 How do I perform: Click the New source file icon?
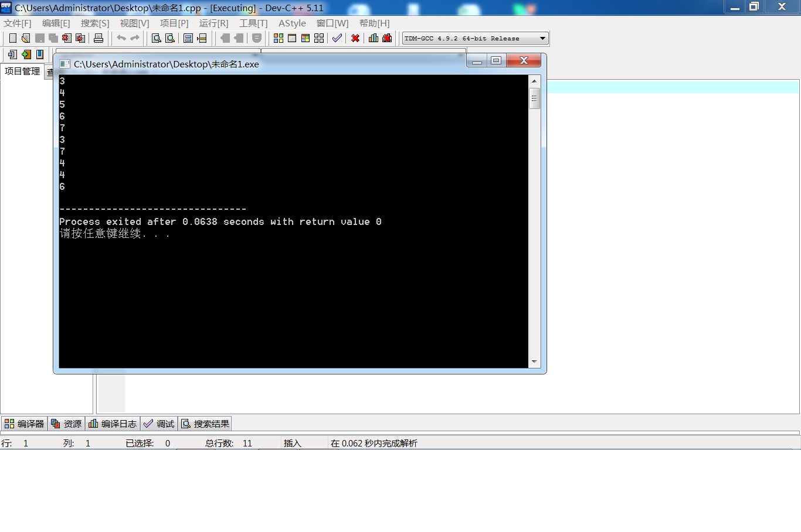pyautogui.click(x=12, y=38)
